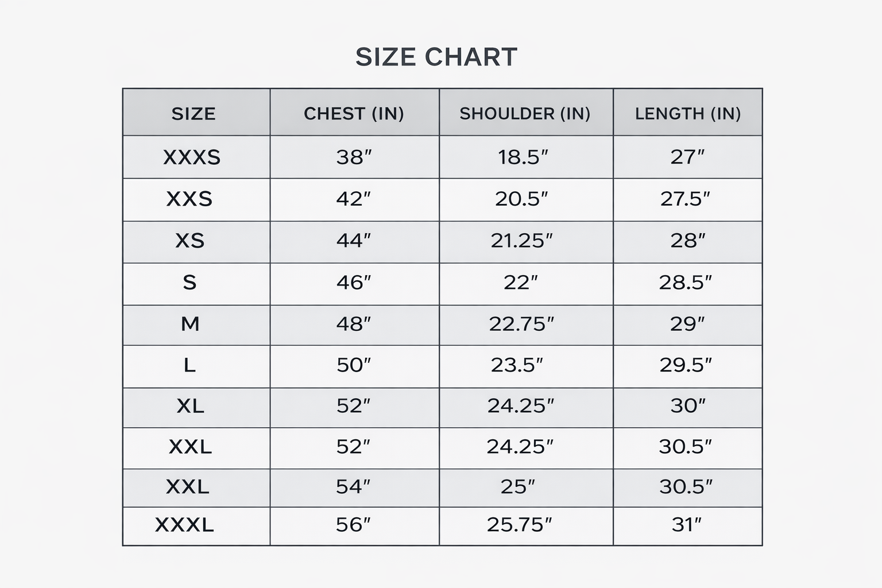
Task: Select the 18.5″ shoulder value
Action: pyautogui.click(x=523, y=157)
